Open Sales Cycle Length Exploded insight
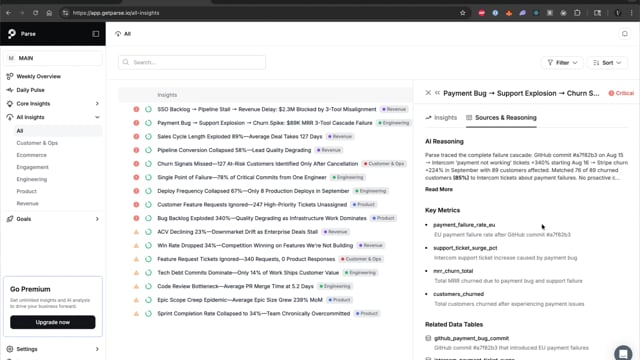 click(x=240, y=136)
